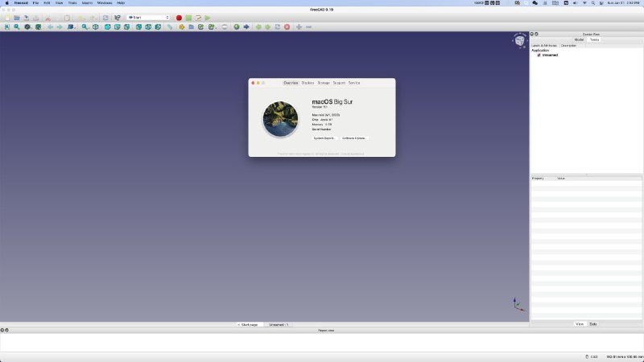The width and height of the screenshot is (644, 362).
Task: Open website with green globe icon
Action: click(237, 27)
